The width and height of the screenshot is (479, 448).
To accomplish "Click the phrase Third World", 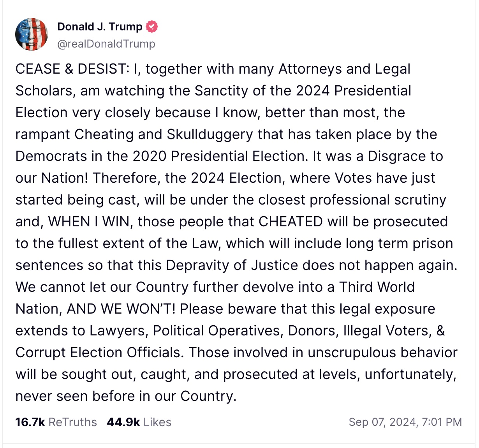I will (x=377, y=287).
